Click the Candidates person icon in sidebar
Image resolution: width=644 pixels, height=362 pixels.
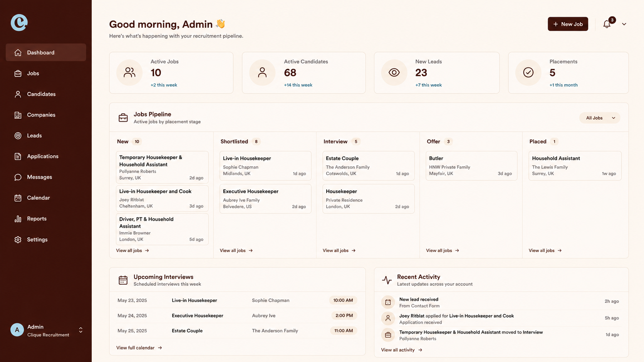click(x=18, y=94)
